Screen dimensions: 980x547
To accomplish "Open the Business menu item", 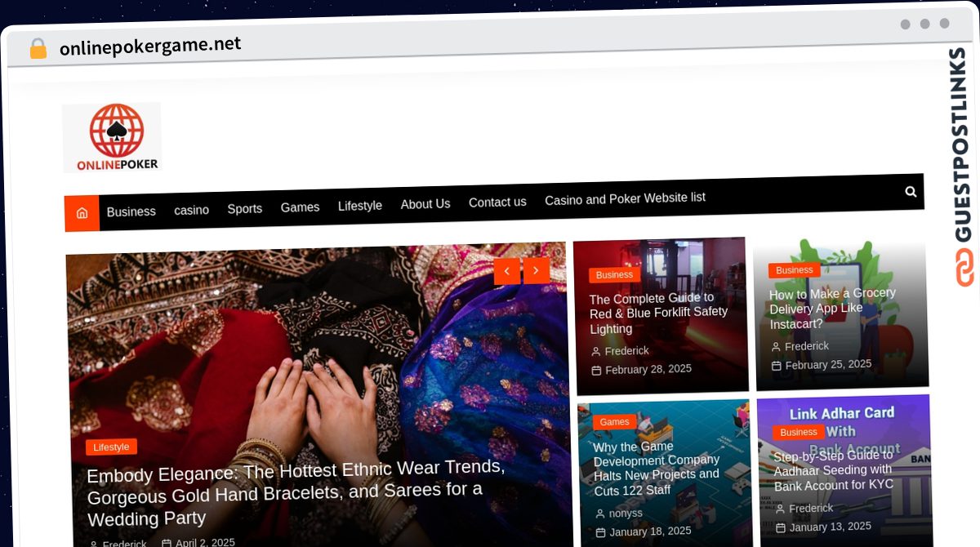I will (131, 211).
